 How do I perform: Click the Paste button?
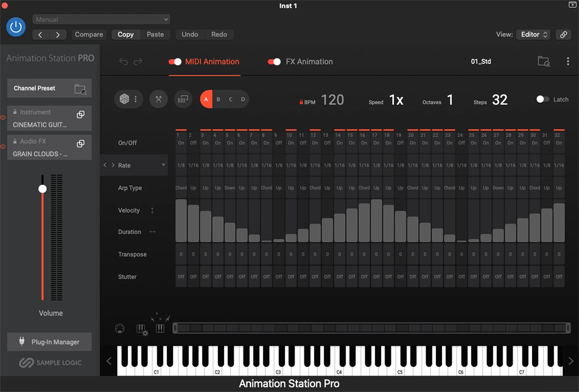(x=155, y=34)
